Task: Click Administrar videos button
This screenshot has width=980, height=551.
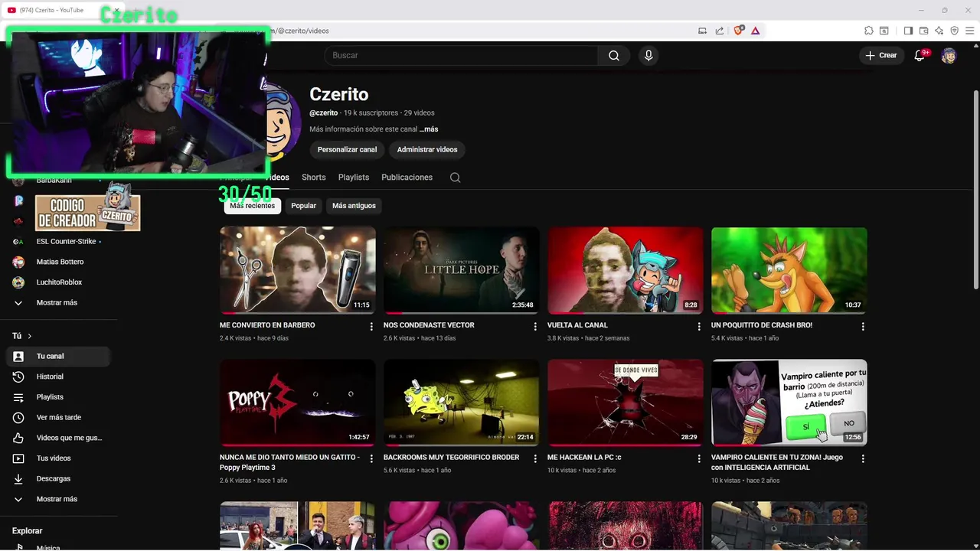Action: pos(427,149)
